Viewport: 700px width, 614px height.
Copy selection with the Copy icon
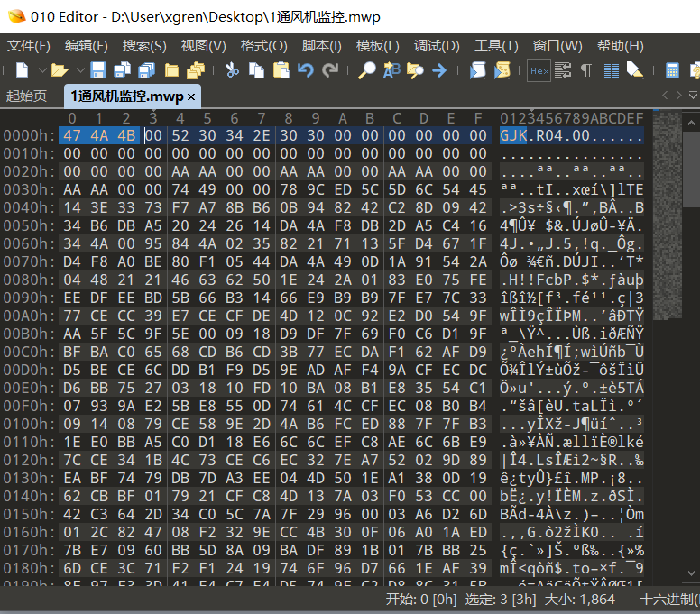pyautogui.click(x=256, y=70)
